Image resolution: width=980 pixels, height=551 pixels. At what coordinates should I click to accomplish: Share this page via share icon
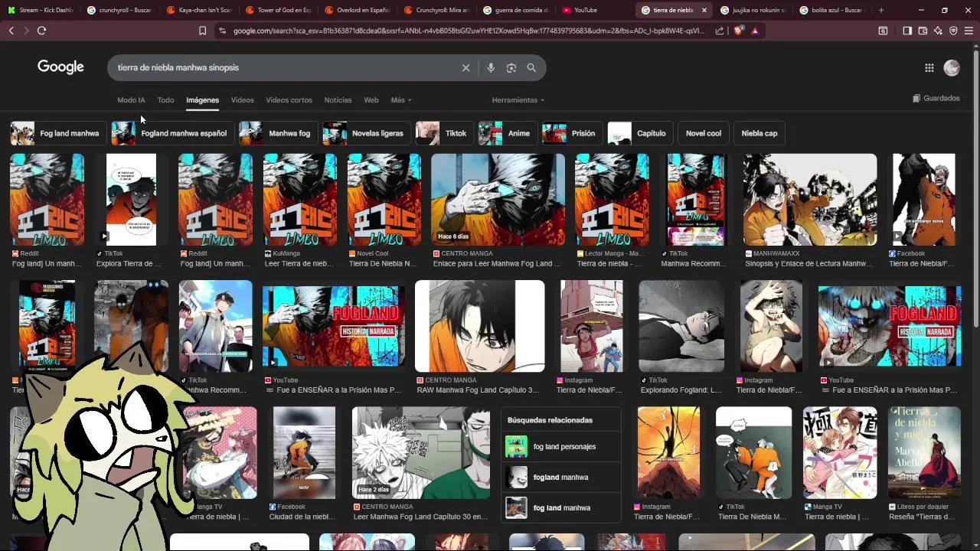720,31
